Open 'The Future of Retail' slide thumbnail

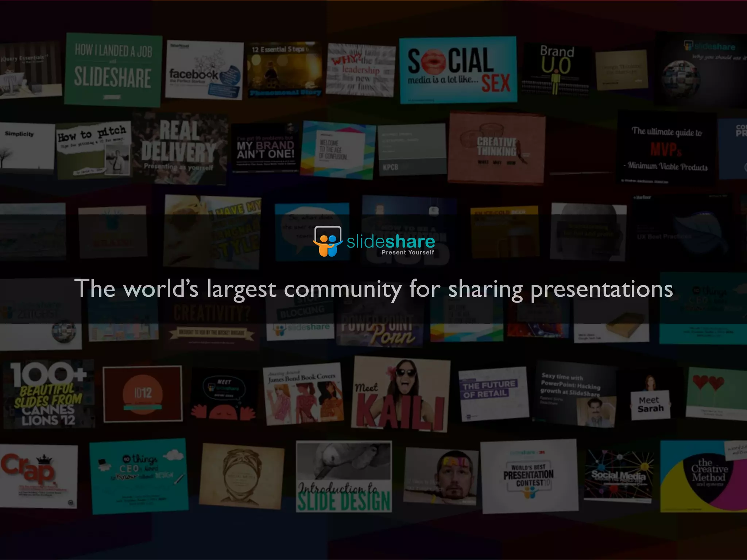coord(493,393)
